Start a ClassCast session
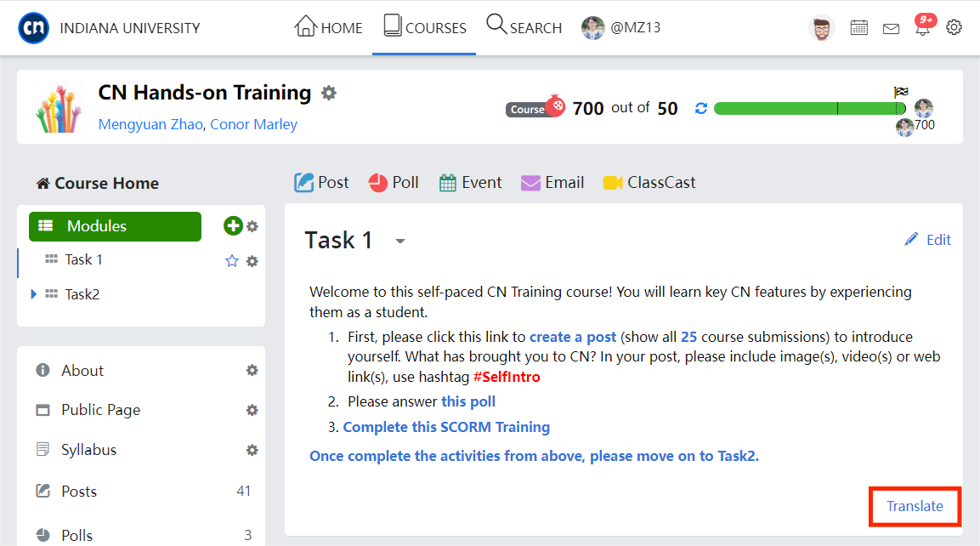Image resolution: width=980 pixels, height=546 pixels. tap(649, 183)
